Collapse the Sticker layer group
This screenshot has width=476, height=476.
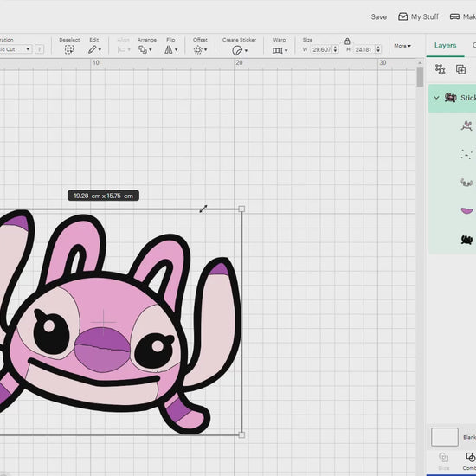pos(436,98)
